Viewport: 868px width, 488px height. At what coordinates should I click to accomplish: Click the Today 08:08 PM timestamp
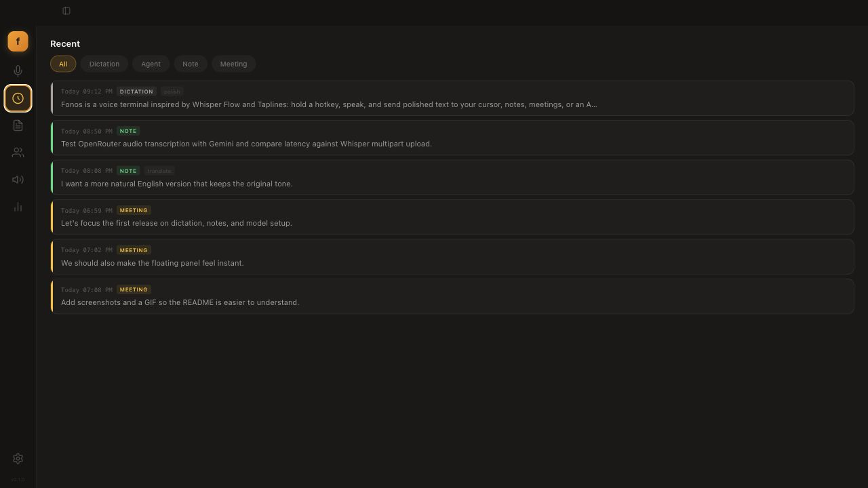click(x=87, y=171)
